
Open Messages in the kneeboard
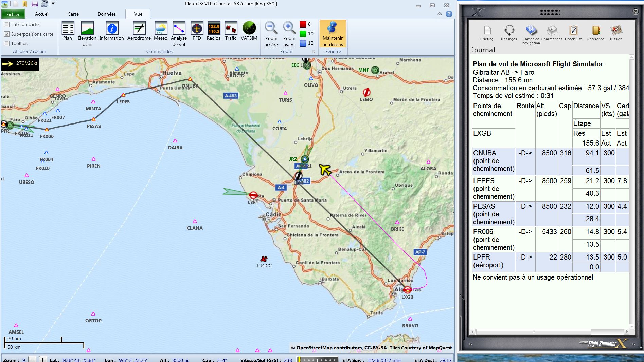(x=509, y=33)
